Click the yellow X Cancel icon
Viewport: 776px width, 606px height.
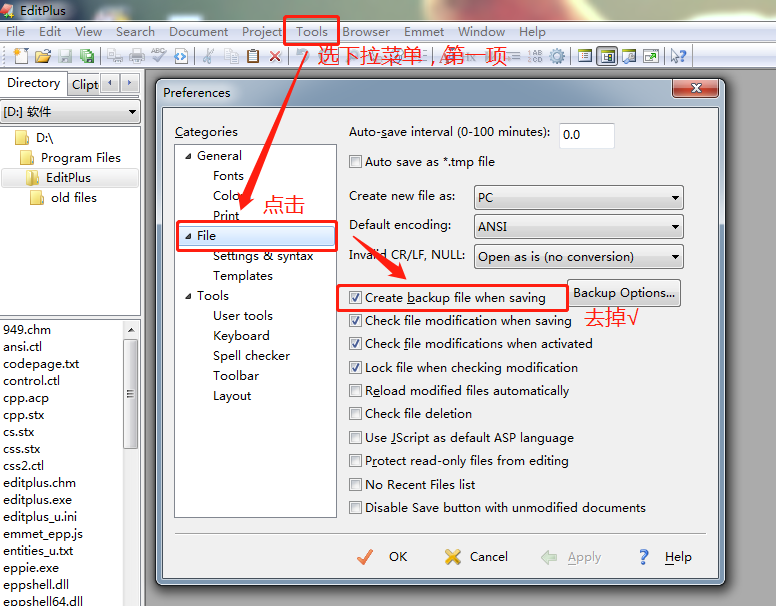[452, 557]
